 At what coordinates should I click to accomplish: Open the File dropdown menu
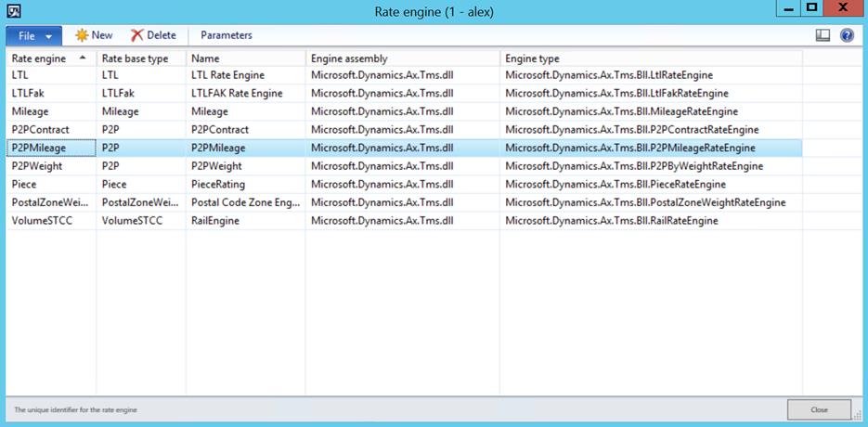[x=34, y=36]
